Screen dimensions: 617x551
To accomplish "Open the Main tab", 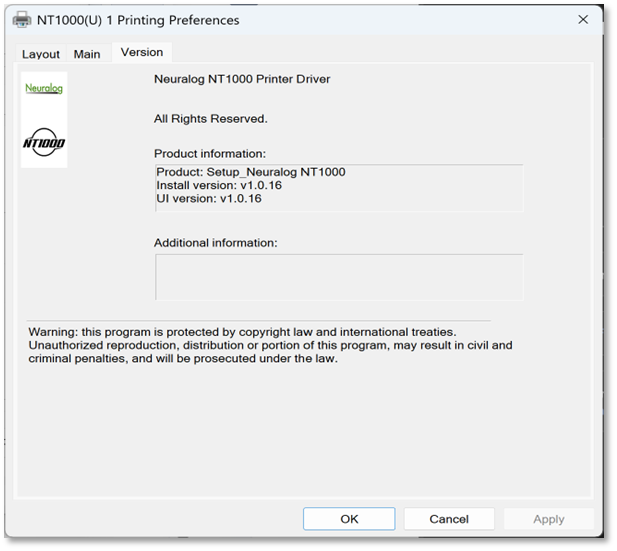I will pyautogui.click(x=87, y=54).
